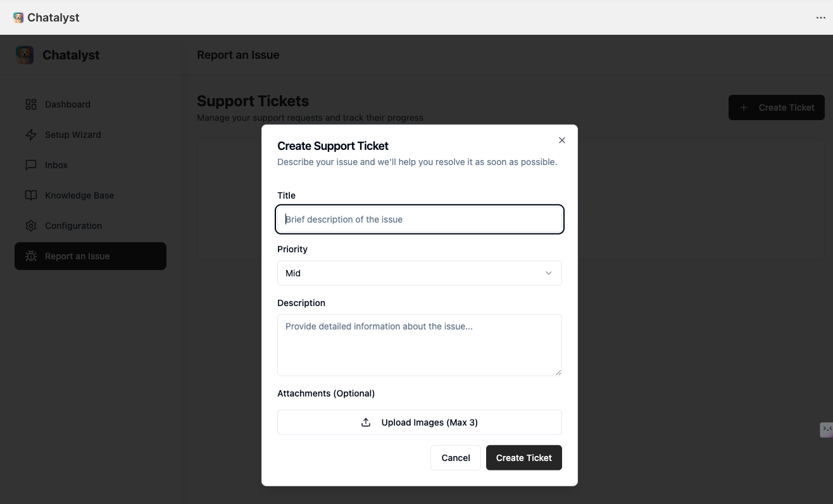Click the Inbox chat bubble icon
Viewport: 833px width, 504px height.
point(31,165)
